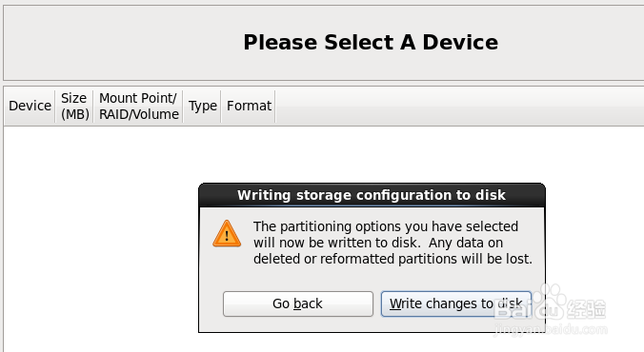This screenshot has width=644, height=352.
Task: Sort by the Device column header
Action: (x=30, y=106)
